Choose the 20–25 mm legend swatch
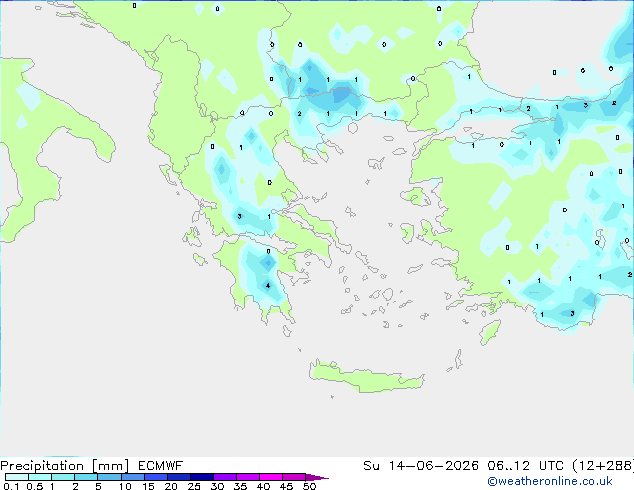The width and height of the screenshot is (634, 490). click(x=178, y=477)
